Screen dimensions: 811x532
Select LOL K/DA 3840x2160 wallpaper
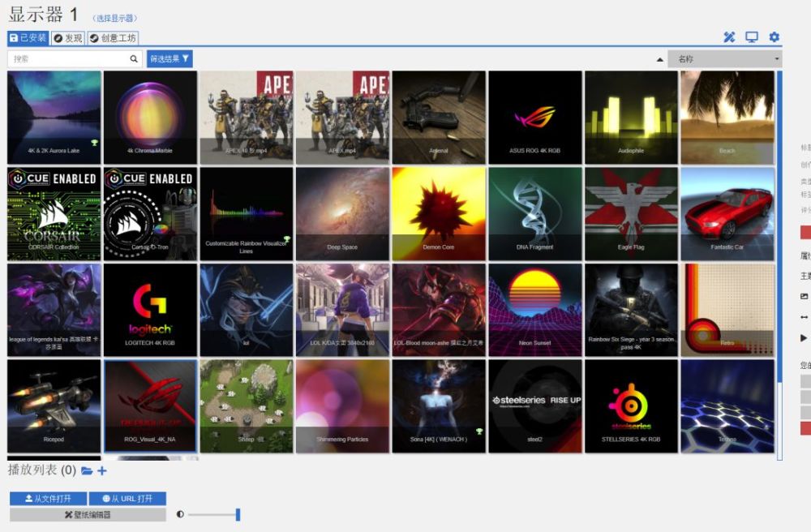343,310
